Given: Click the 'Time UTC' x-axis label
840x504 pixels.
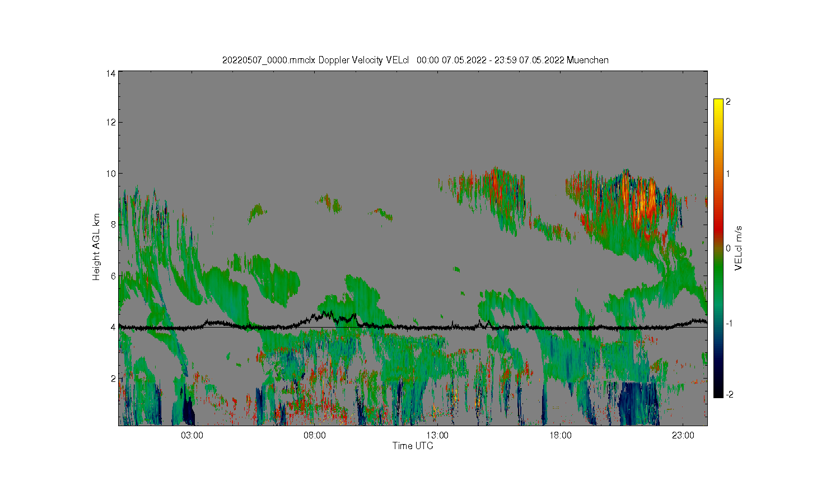Looking at the screenshot, I should pyautogui.click(x=413, y=446).
